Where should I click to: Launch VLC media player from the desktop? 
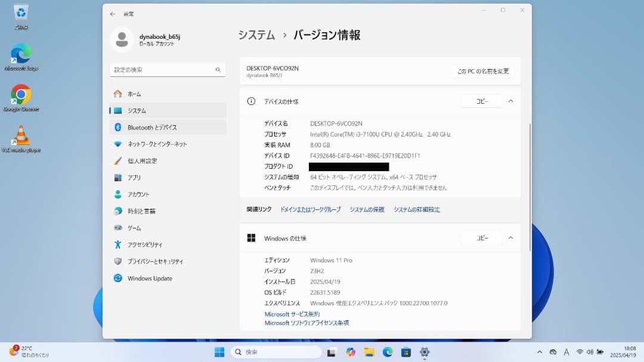tap(21, 137)
